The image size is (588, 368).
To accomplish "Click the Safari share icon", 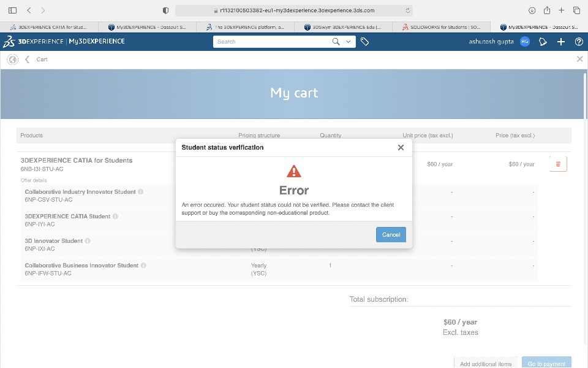I will pos(547,10).
